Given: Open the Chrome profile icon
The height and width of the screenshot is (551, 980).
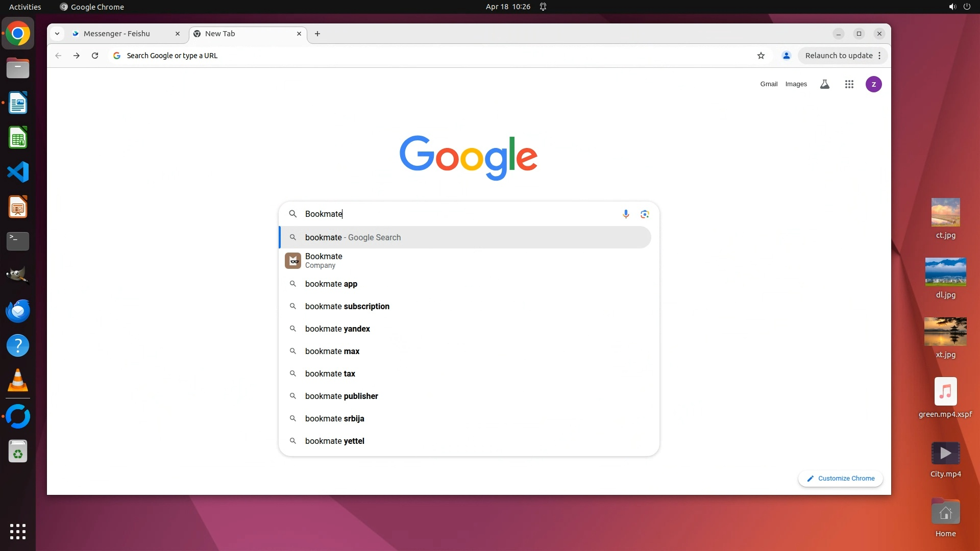Looking at the screenshot, I should (x=786, y=56).
